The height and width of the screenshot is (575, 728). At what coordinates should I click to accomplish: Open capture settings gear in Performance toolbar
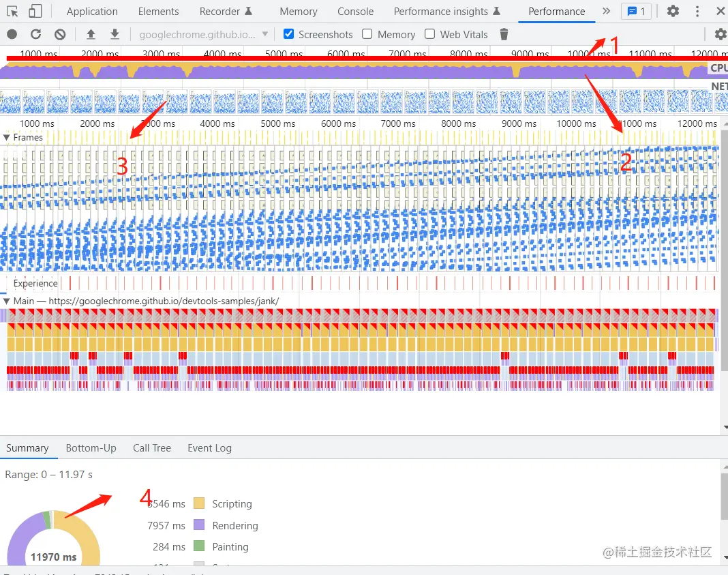pos(720,34)
